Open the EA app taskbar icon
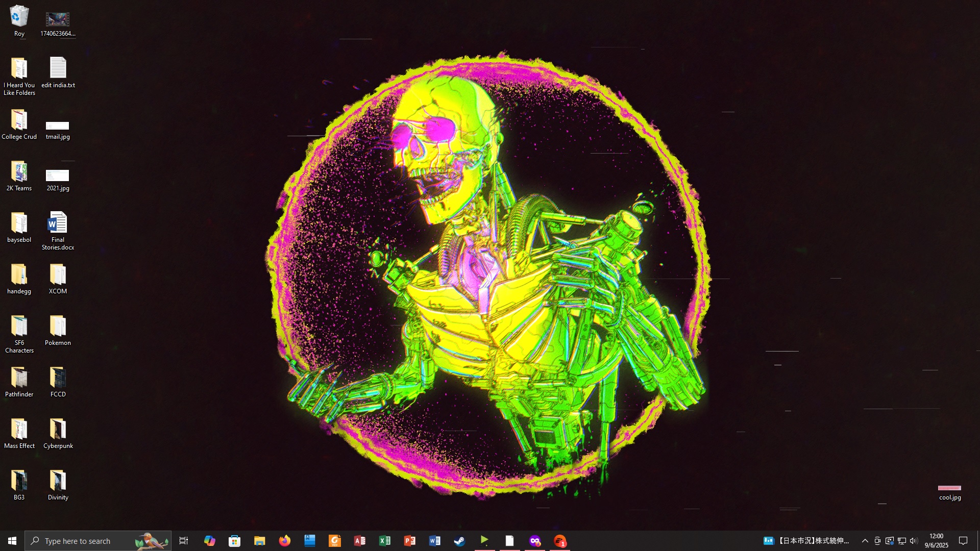The height and width of the screenshot is (551, 980). (x=560, y=541)
